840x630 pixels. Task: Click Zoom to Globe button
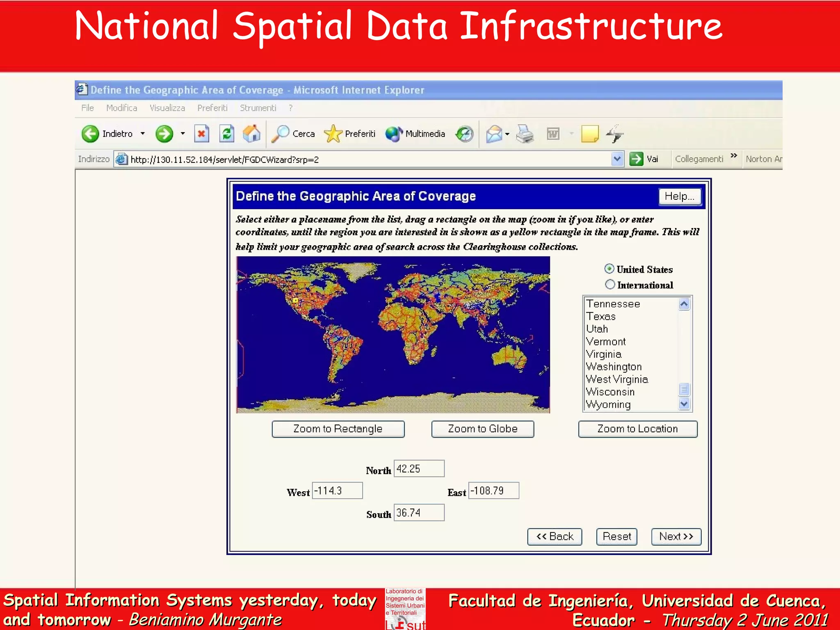(483, 429)
